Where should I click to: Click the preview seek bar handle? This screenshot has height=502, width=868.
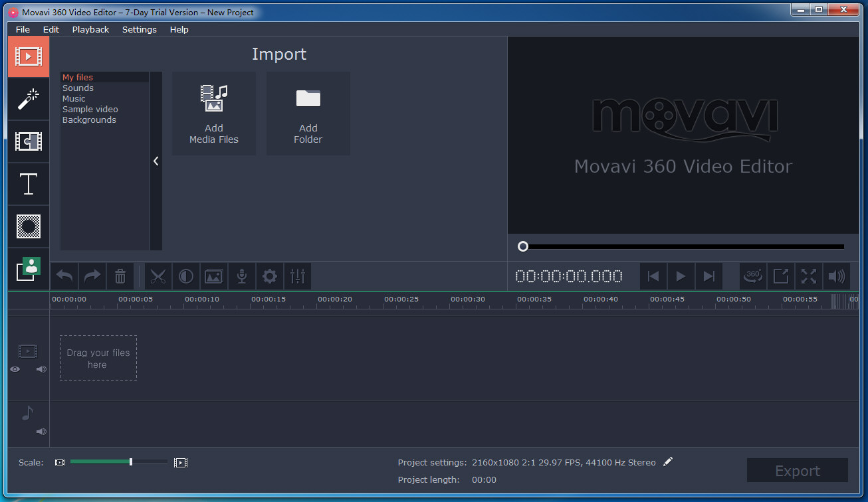pos(523,246)
